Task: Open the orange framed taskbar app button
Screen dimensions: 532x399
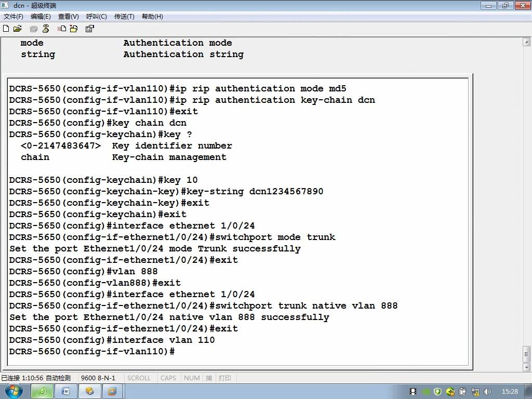Action: coord(113,392)
